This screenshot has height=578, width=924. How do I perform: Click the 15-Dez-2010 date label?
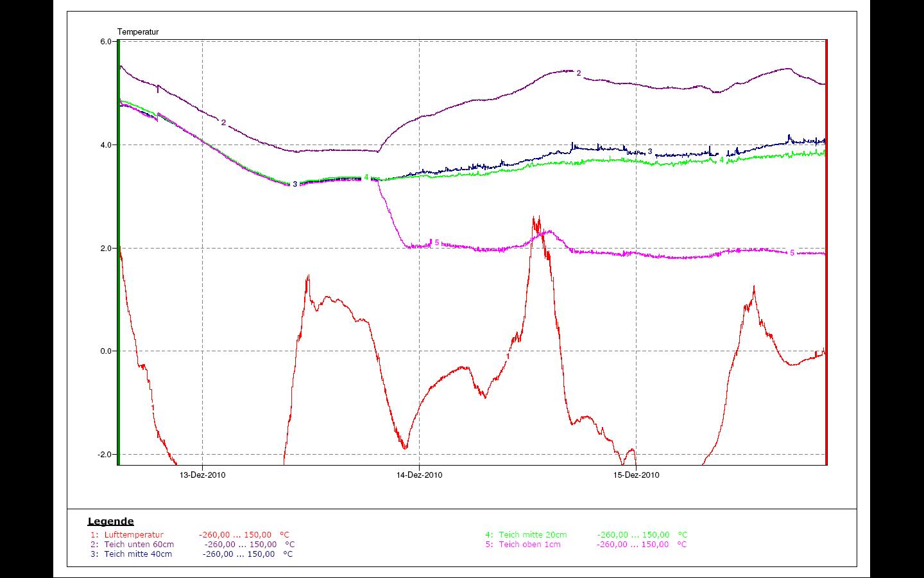pyautogui.click(x=636, y=475)
